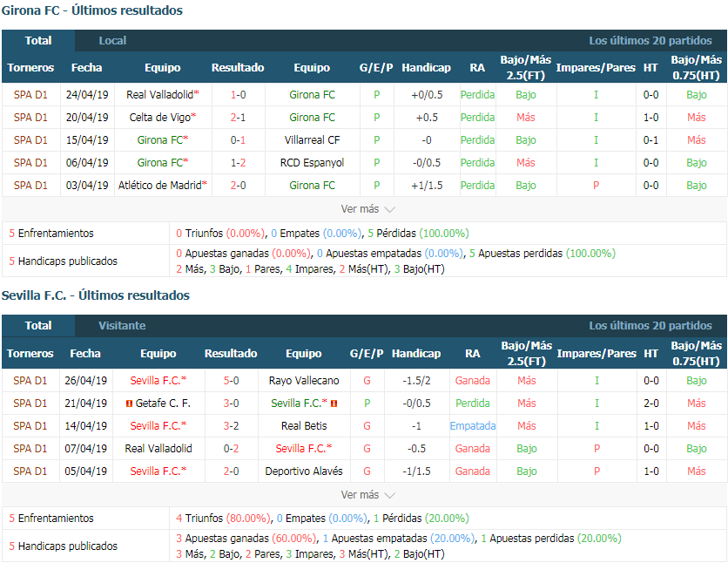Click date 05/04/19 in Sevilla table
Image resolution: width=728 pixels, height=563 pixels.
coord(86,471)
